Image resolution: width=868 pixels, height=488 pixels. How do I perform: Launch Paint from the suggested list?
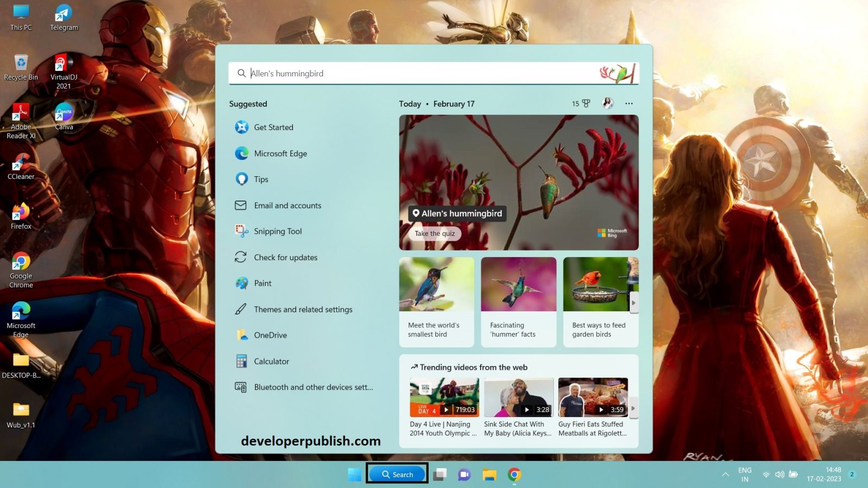[263, 283]
